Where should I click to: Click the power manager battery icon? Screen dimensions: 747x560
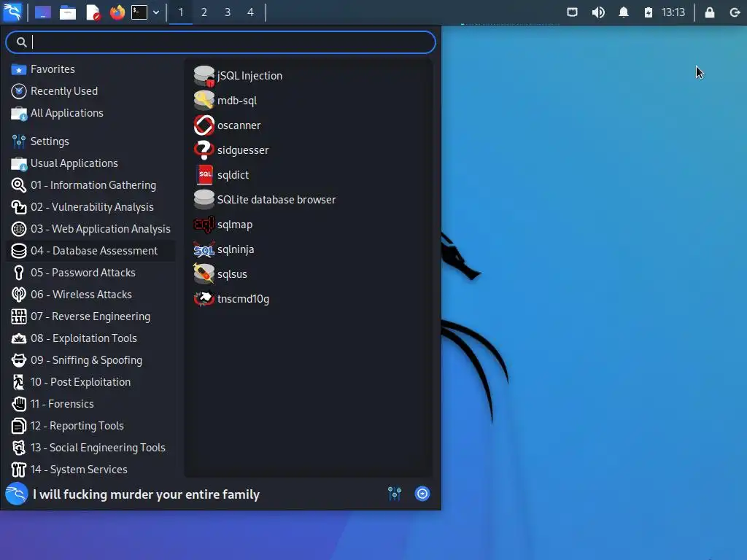tap(649, 12)
